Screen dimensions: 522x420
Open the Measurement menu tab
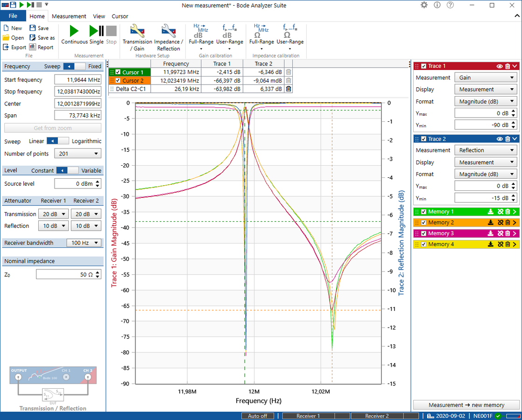[x=69, y=16]
